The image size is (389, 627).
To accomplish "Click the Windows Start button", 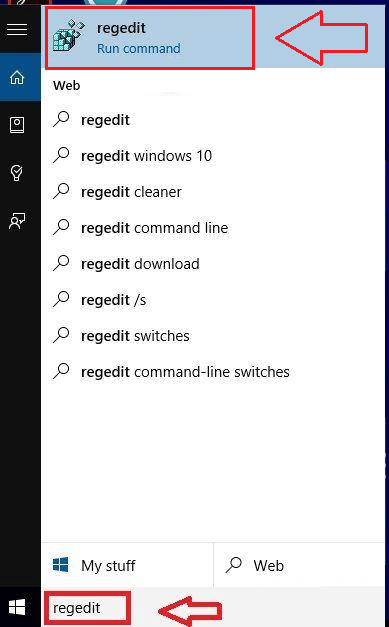I will 17,607.
